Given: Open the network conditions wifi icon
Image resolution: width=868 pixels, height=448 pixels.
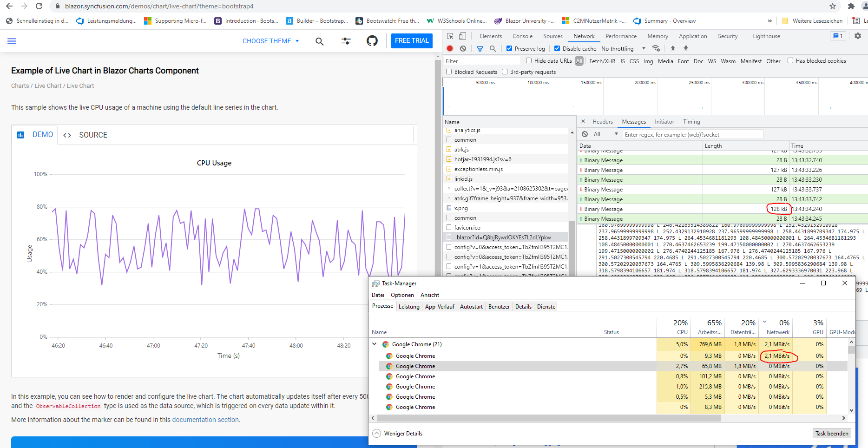Looking at the screenshot, I should pos(656,48).
